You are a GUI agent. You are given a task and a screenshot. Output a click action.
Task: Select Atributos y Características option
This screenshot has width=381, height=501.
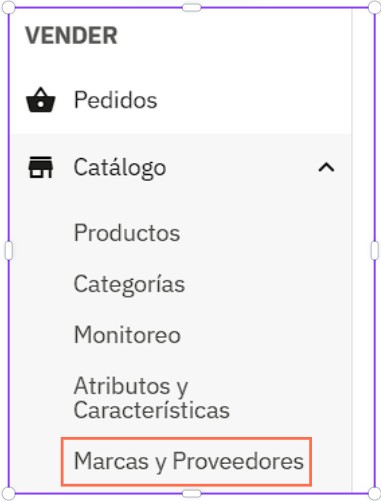coord(152,398)
